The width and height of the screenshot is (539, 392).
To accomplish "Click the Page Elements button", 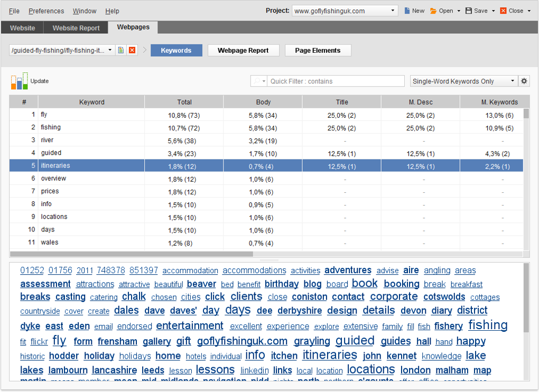I will (x=318, y=50).
